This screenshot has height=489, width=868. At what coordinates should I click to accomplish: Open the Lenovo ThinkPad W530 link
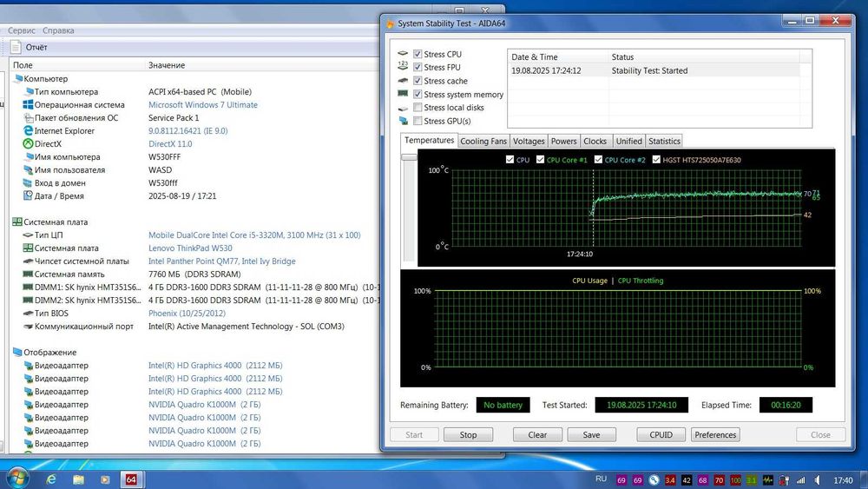[190, 248]
